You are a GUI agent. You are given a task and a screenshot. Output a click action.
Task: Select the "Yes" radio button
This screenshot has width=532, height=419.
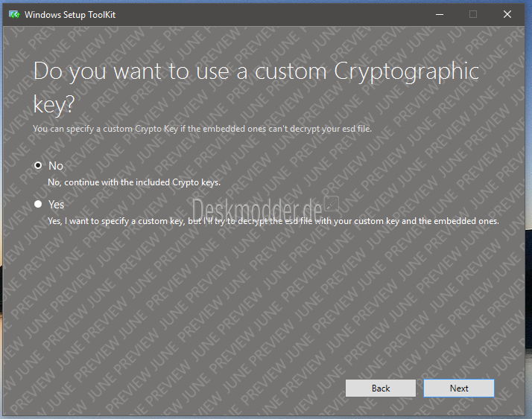pos(38,204)
